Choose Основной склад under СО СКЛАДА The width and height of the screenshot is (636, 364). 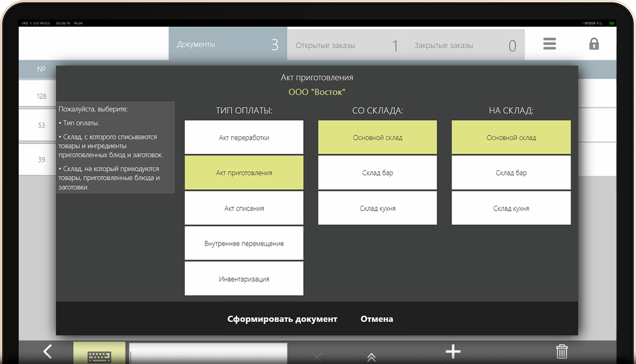378,137
